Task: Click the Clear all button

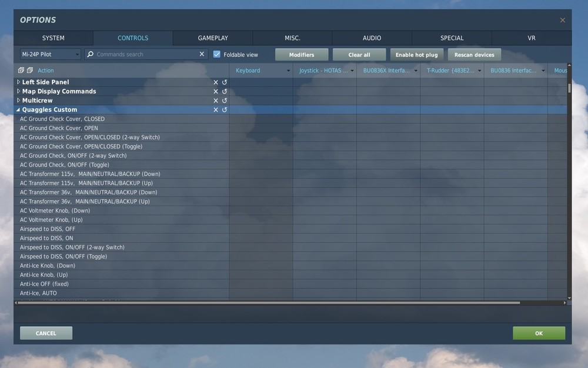Action: [x=359, y=54]
